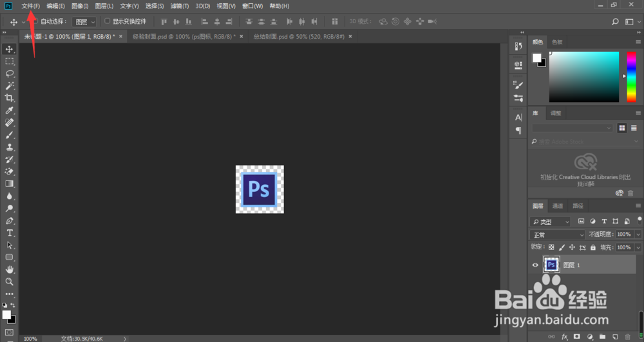Open layer filter 类型 dropdown
644x342 pixels.
tap(551, 222)
